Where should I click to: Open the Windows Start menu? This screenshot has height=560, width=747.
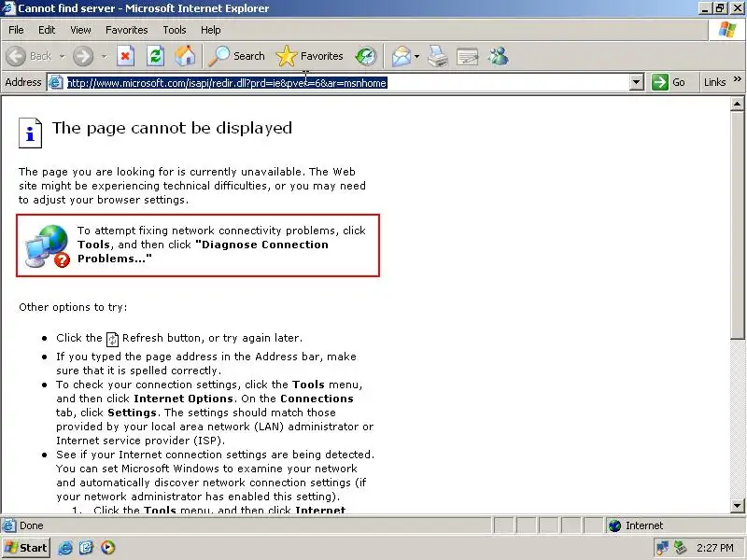click(26, 548)
